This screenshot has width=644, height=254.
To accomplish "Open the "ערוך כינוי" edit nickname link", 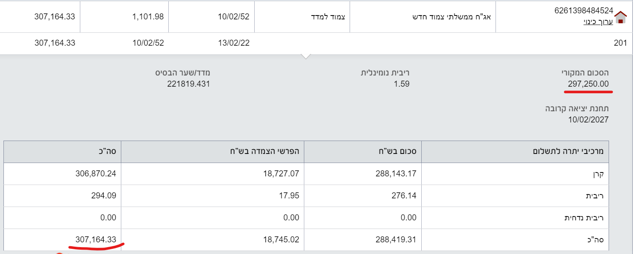I will 595,22.
